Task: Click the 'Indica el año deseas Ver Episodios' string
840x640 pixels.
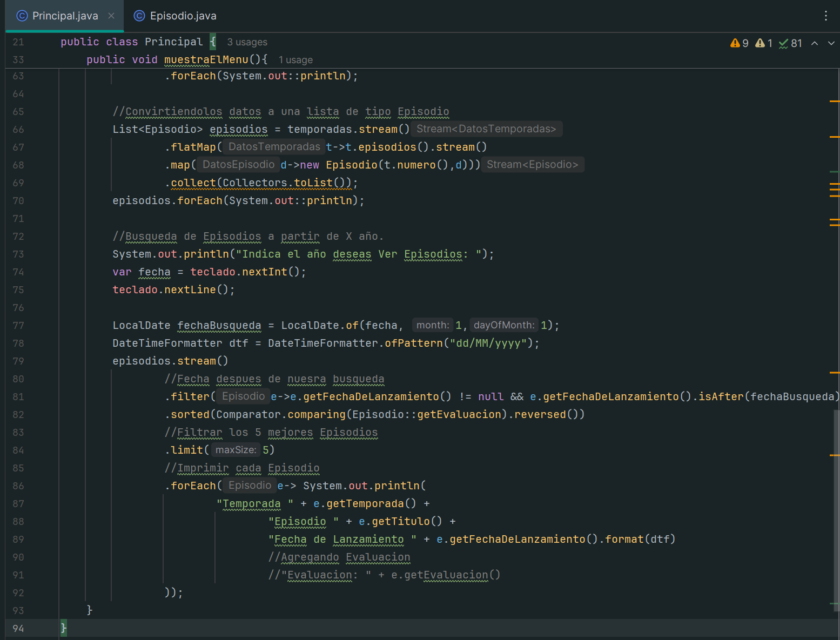Action: 359,254
